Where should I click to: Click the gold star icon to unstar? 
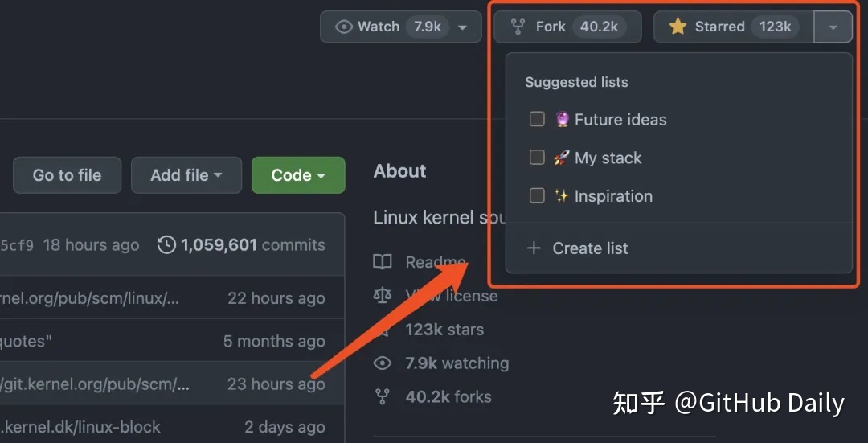click(x=678, y=26)
